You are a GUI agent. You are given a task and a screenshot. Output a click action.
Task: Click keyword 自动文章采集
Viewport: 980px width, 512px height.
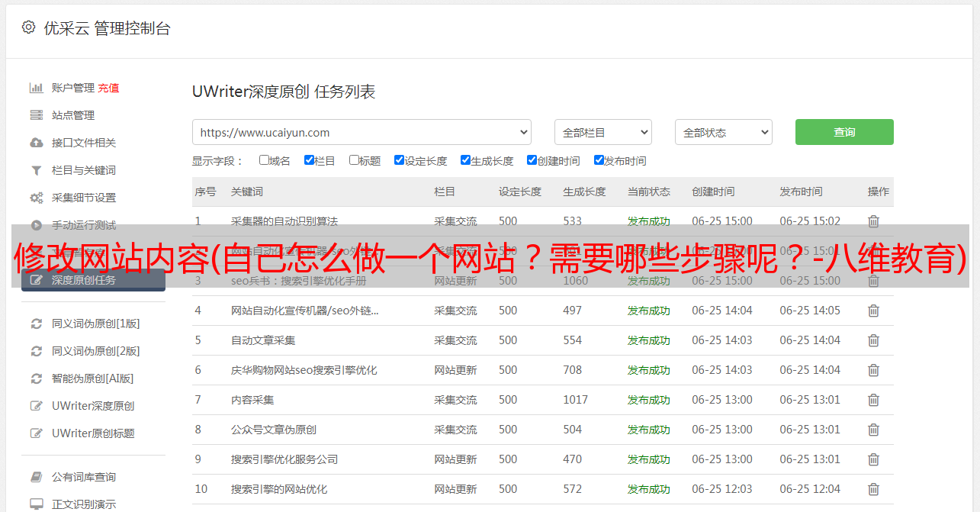click(x=263, y=340)
